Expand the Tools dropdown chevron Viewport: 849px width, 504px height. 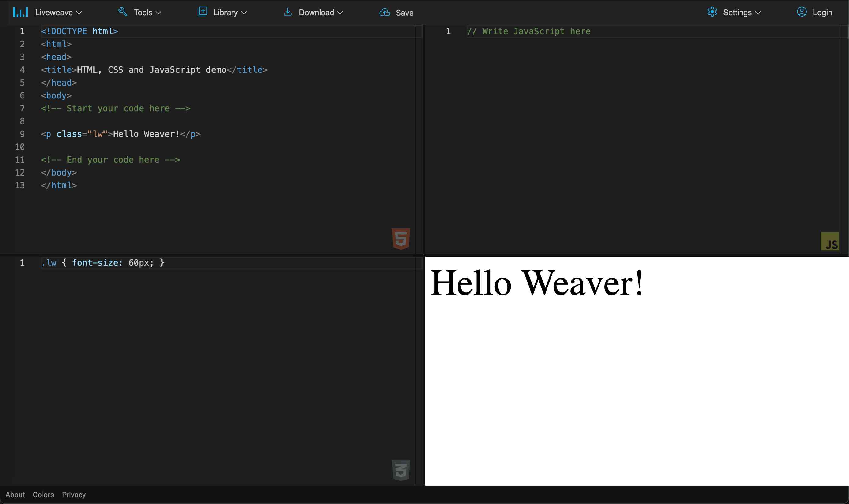point(158,13)
